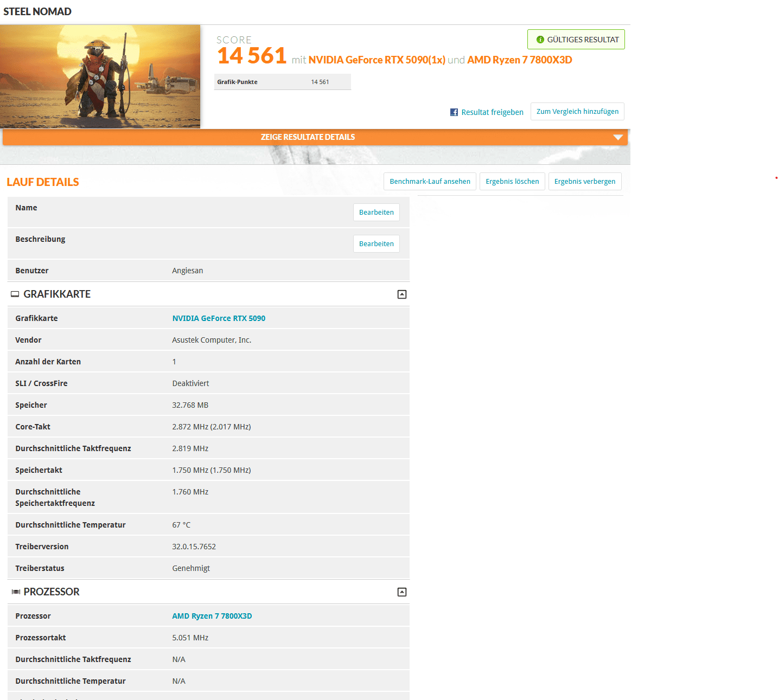This screenshot has width=778, height=700.
Task: Open Benchmark-Lauf ansehen
Action: [430, 182]
